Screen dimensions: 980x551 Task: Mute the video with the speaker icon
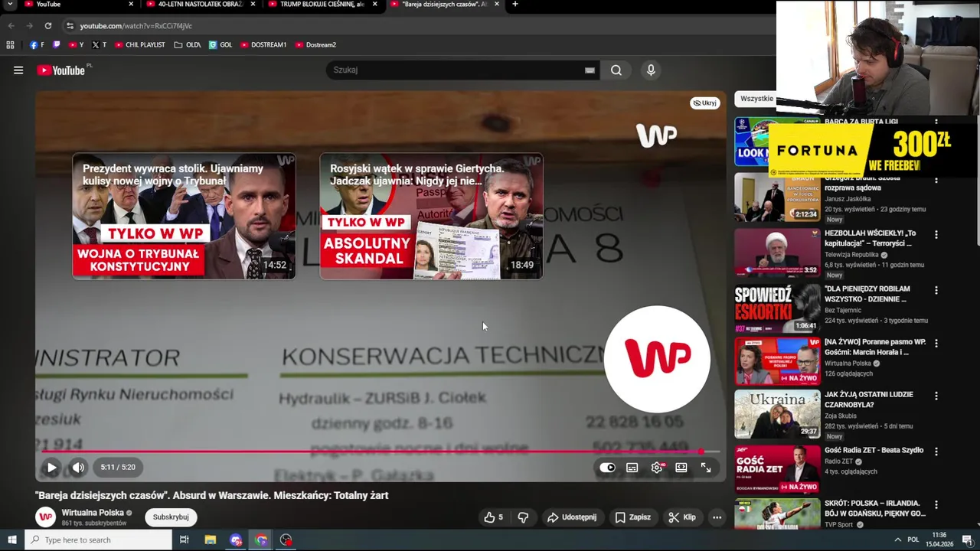click(x=78, y=468)
